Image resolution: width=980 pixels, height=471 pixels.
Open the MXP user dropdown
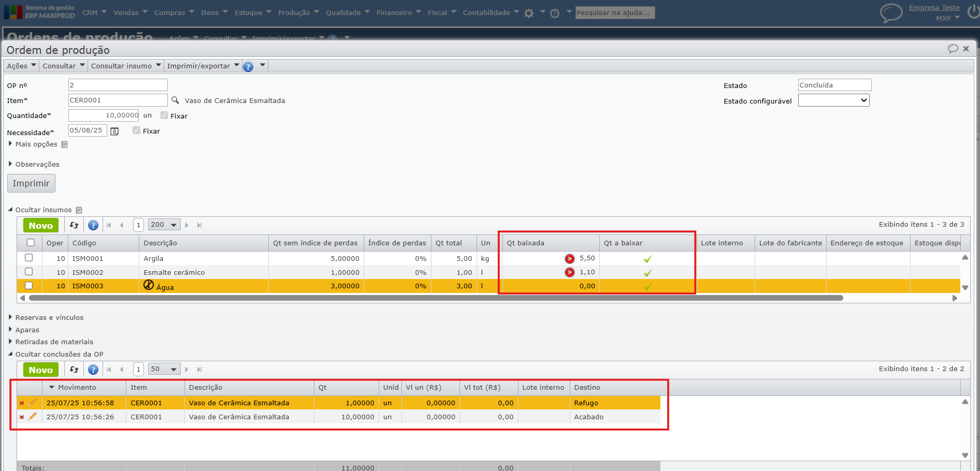coord(948,19)
